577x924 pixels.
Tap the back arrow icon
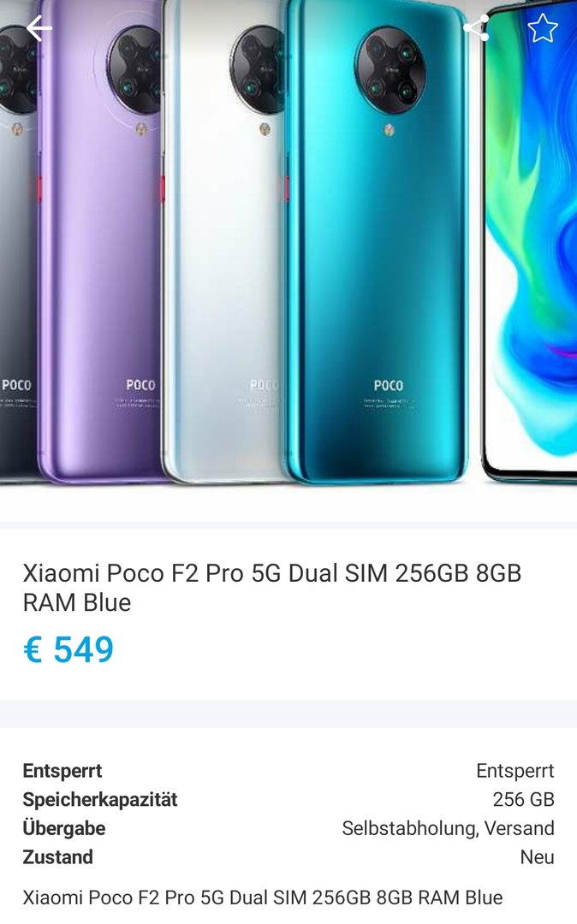click(x=39, y=27)
